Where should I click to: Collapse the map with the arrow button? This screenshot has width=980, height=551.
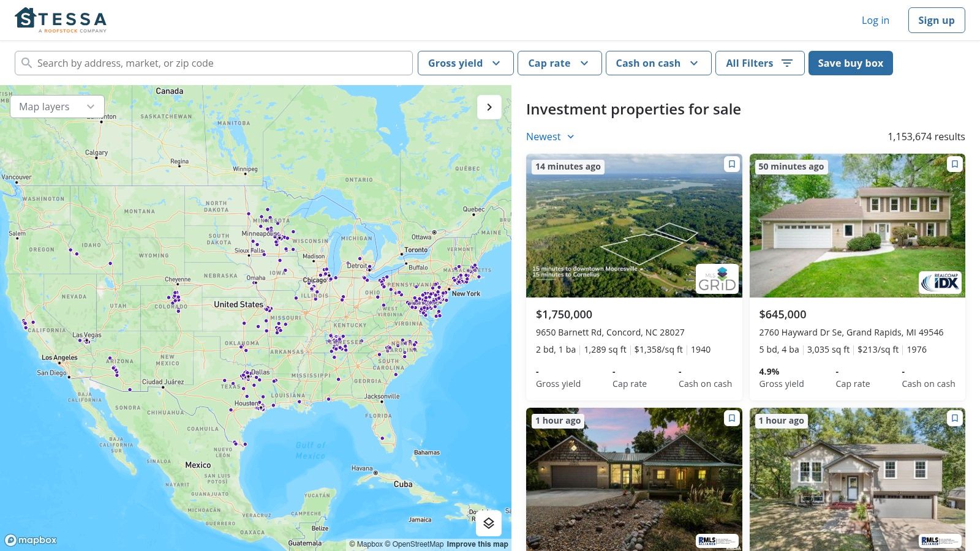point(489,107)
